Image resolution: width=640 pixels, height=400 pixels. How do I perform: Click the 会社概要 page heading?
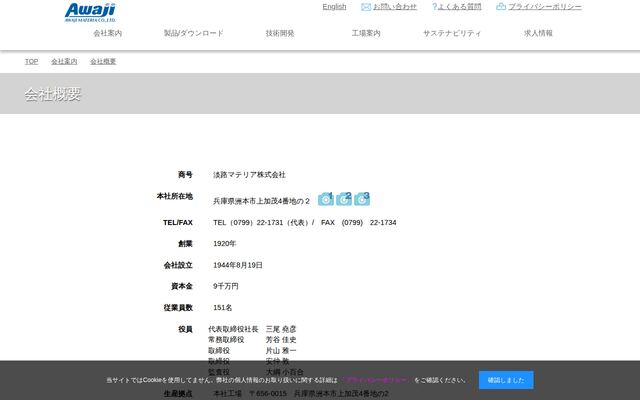pos(53,94)
